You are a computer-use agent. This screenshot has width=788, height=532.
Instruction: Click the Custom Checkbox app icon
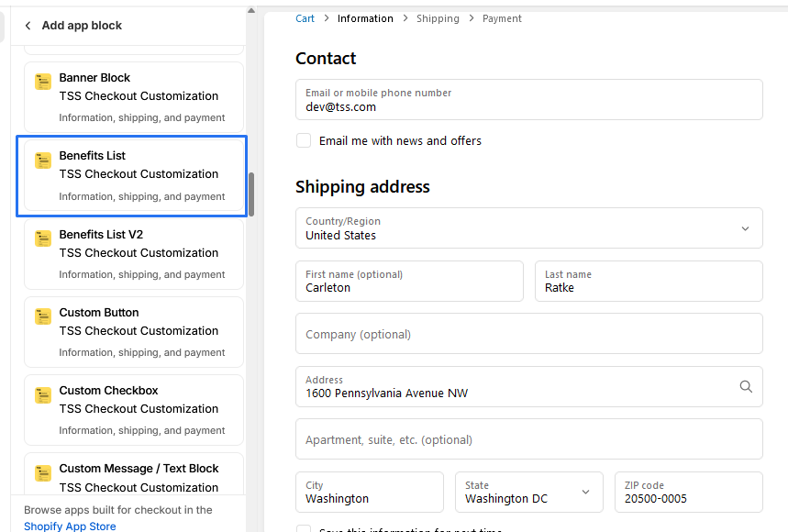(x=43, y=395)
